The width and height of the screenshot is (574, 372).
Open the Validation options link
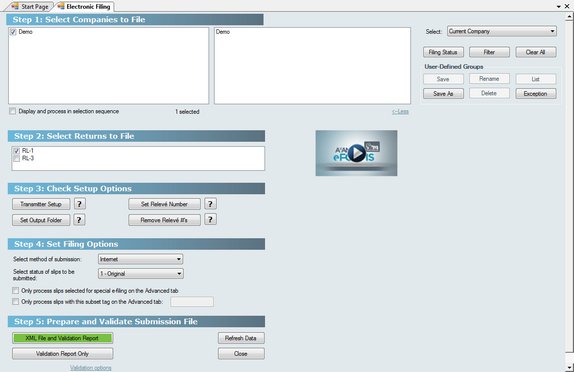pos(91,368)
